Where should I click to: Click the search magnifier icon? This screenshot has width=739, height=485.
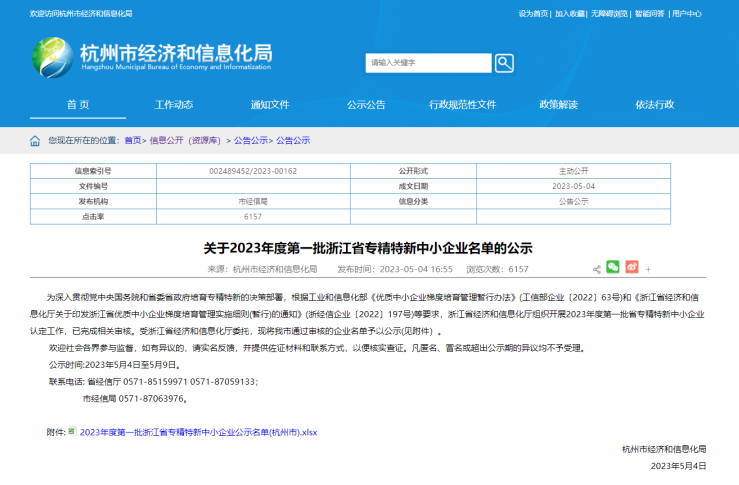point(504,63)
